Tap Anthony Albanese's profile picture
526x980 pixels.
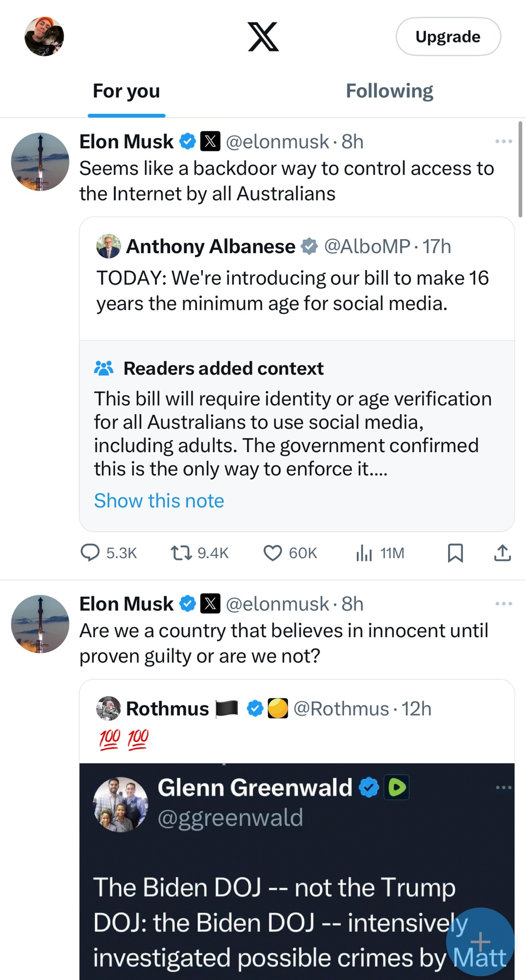108,246
